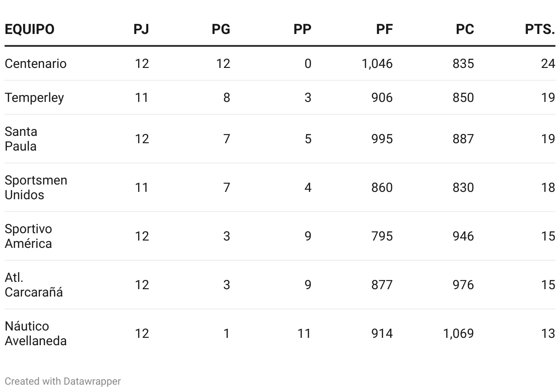Click the Temperley team row
This screenshot has width=560, height=392.
(x=280, y=97)
